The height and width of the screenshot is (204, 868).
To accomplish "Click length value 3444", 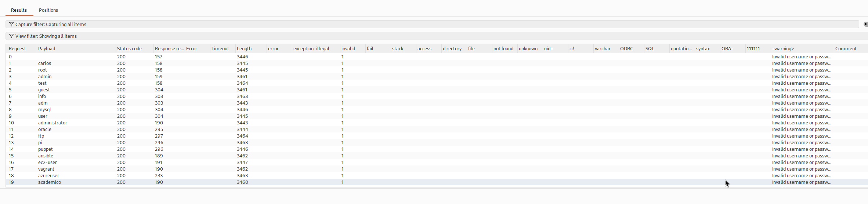I will coord(242,129).
